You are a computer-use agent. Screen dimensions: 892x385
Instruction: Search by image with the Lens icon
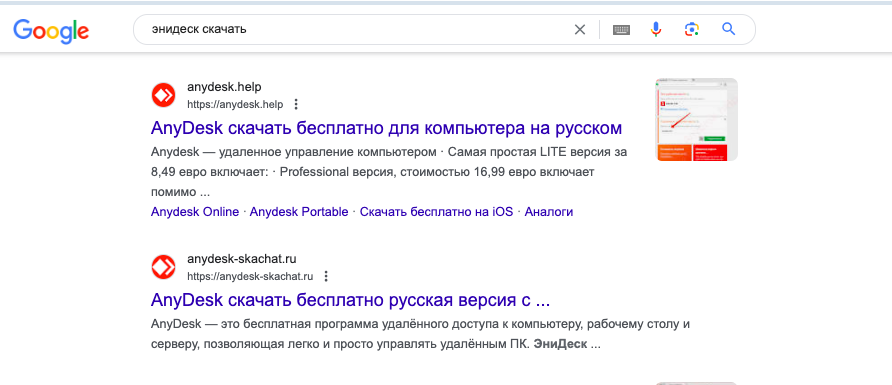pyautogui.click(x=691, y=30)
